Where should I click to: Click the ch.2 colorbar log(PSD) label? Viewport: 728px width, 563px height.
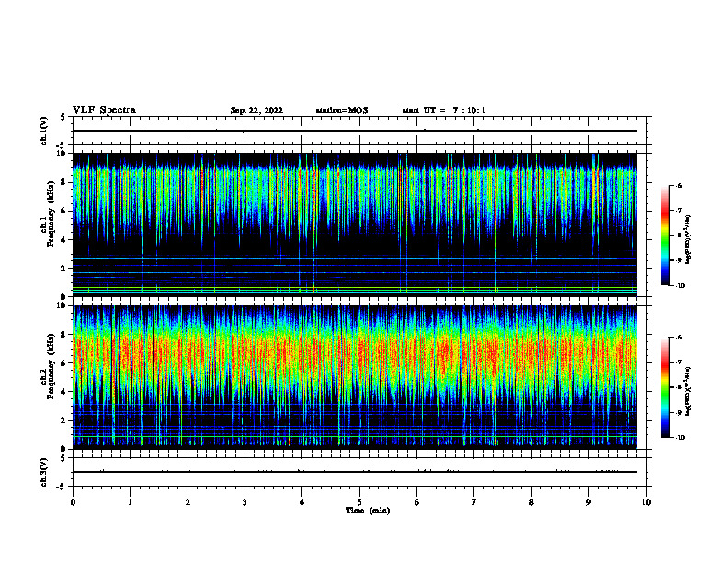(688, 391)
